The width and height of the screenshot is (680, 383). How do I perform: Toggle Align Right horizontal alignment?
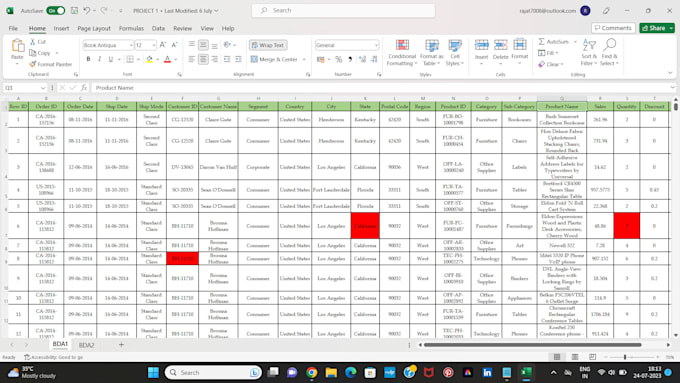pos(215,59)
